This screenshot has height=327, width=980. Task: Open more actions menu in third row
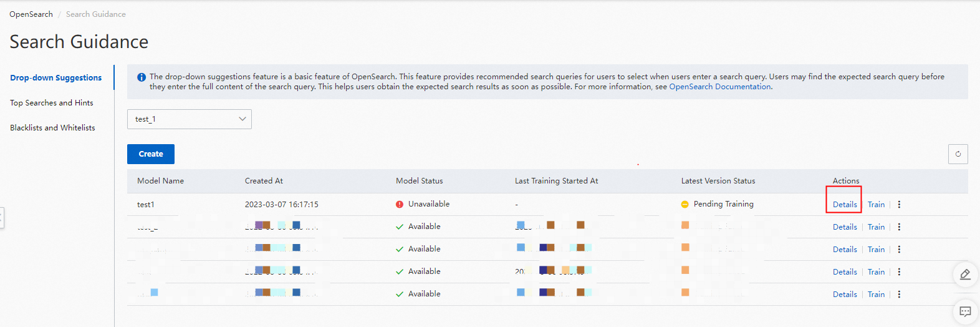pyautogui.click(x=899, y=250)
